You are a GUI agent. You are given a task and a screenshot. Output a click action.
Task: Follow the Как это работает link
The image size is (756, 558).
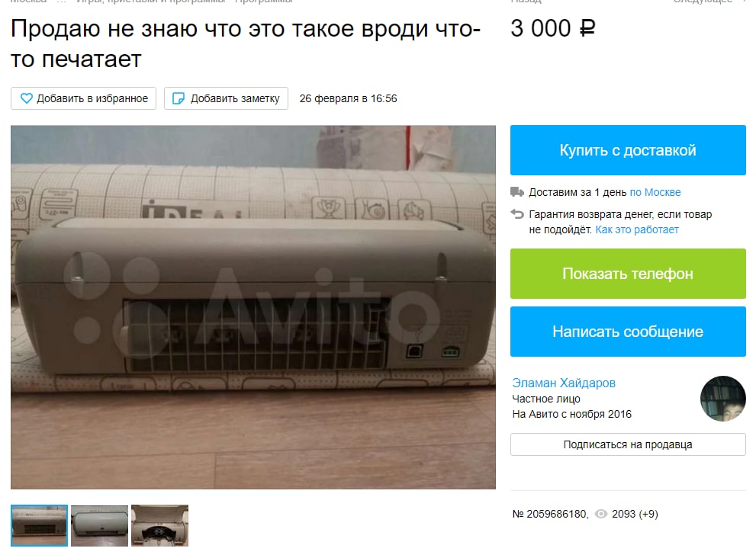tap(637, 230)
